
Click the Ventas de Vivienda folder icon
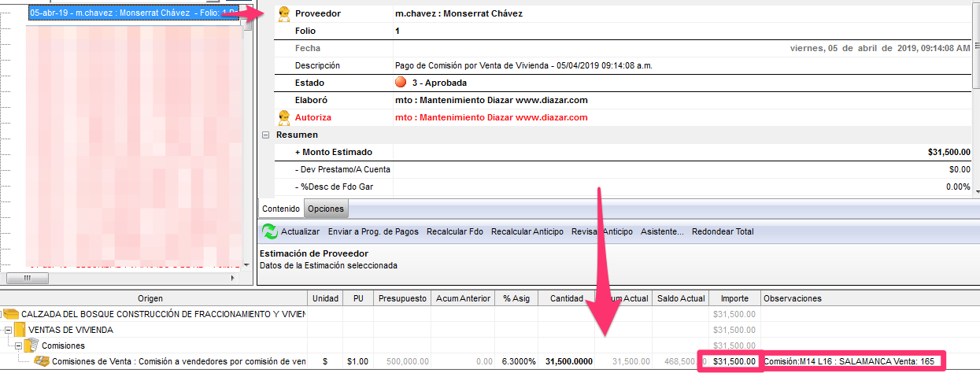[x=20, y=330]
